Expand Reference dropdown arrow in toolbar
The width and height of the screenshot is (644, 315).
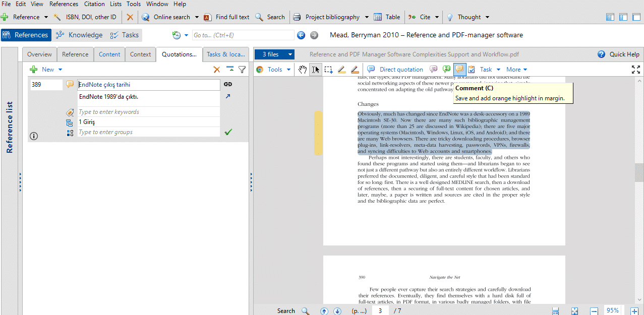point(46,17)
